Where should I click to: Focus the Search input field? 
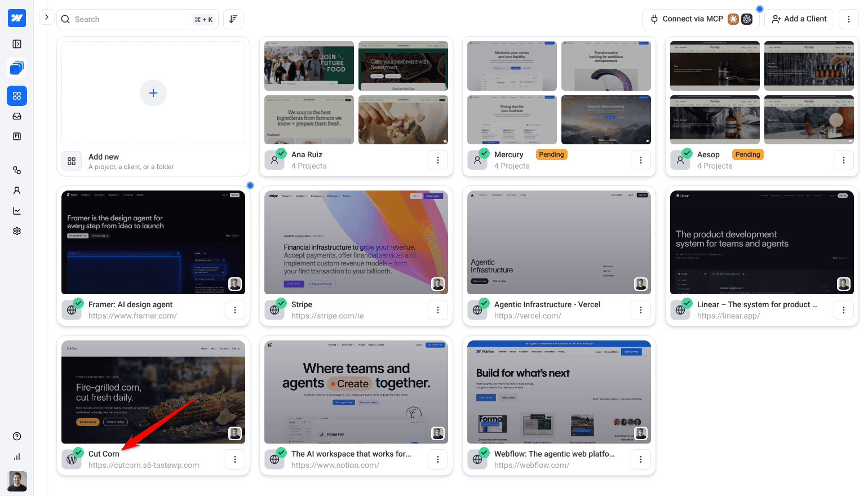point(138,19)
